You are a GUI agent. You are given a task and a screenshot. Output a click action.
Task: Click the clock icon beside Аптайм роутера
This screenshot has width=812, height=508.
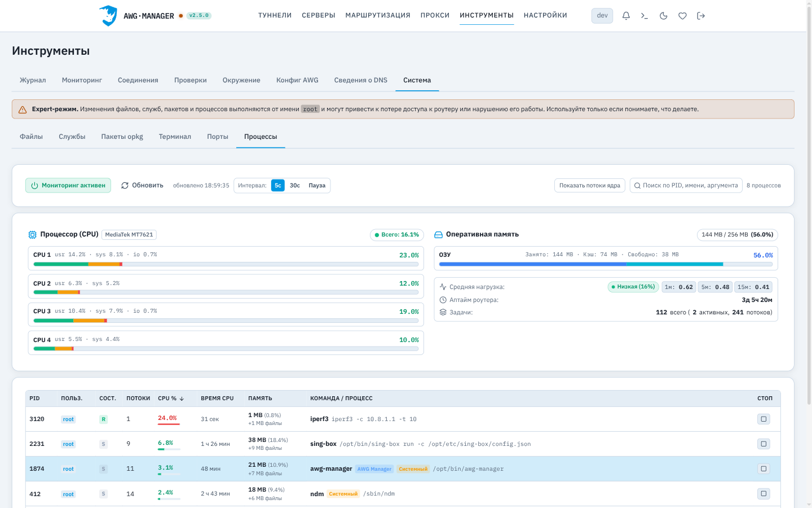443,300
